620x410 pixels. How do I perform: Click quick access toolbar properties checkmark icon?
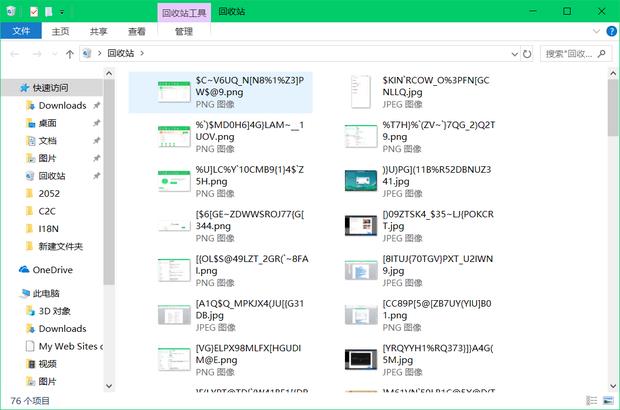(x=34, y=11)
